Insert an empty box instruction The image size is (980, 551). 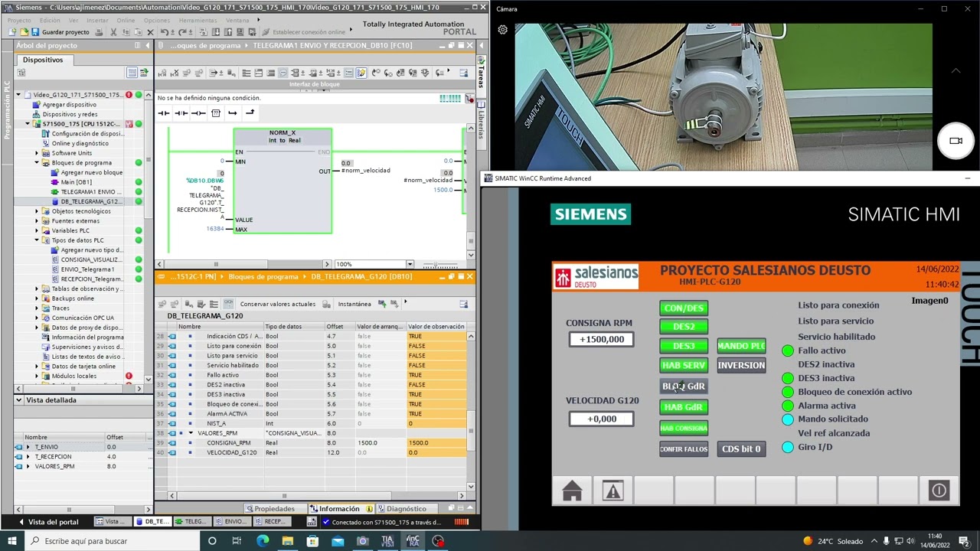[215, 113]
